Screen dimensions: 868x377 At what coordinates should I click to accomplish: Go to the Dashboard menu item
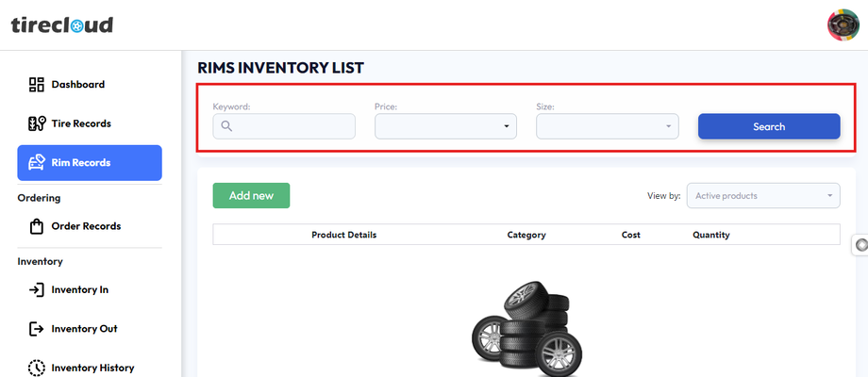[77, 85]
